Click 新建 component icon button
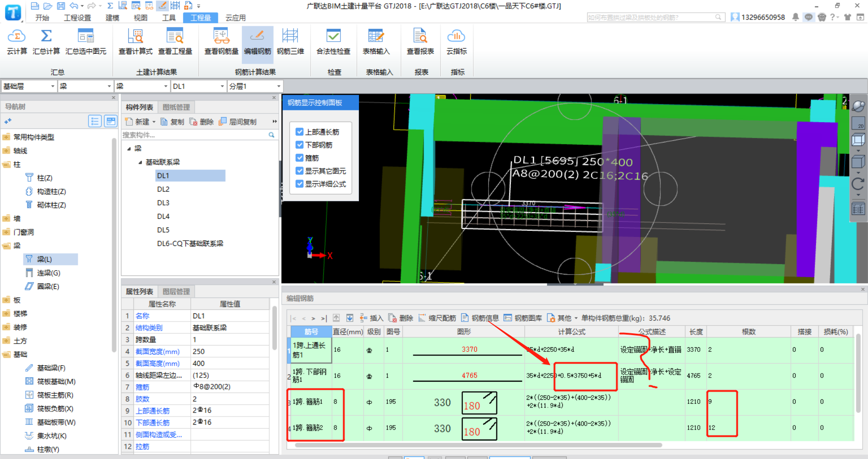 pos(138,122)
